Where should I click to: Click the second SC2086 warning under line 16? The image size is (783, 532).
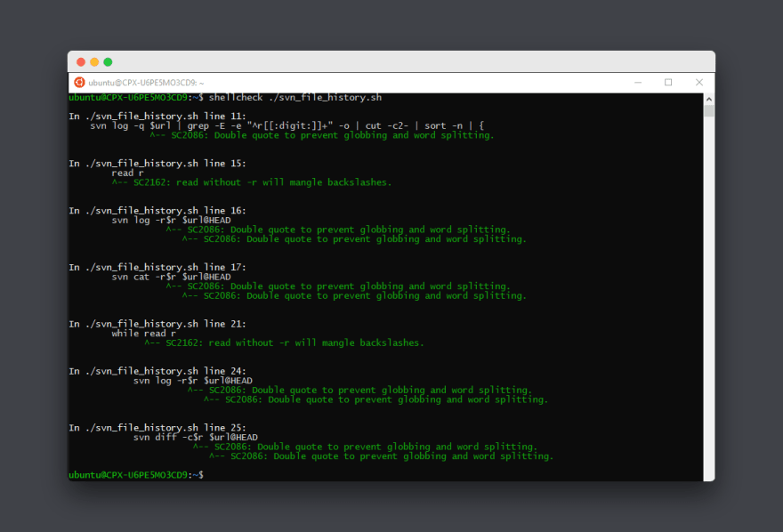354,239
